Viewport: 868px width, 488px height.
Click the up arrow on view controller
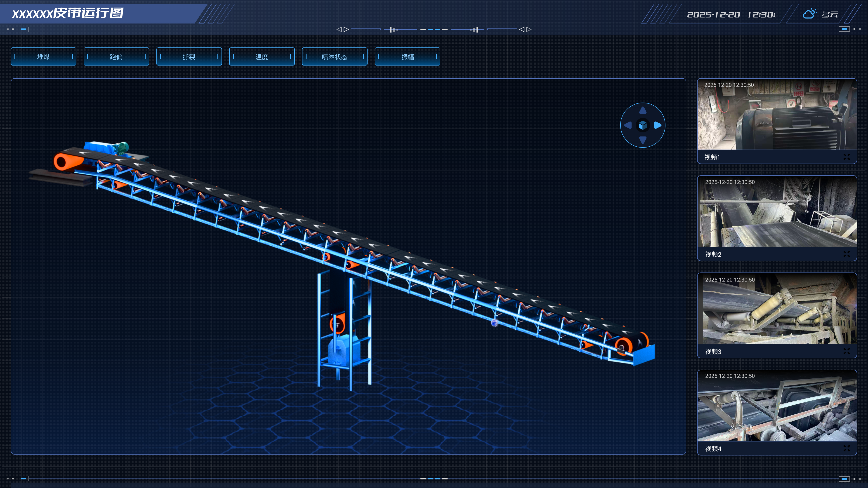click(x=643, y=110)
